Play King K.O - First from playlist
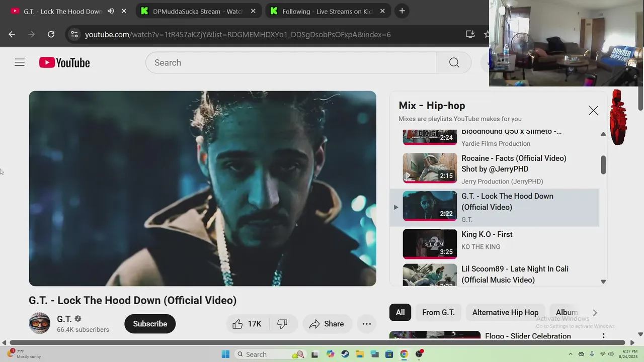 (x=495, y=243)
